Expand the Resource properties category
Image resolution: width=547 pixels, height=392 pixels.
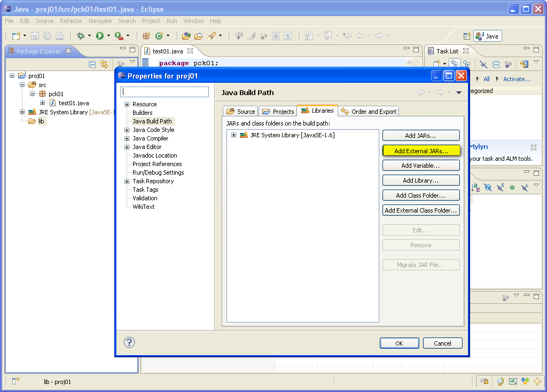coord(127,104)
